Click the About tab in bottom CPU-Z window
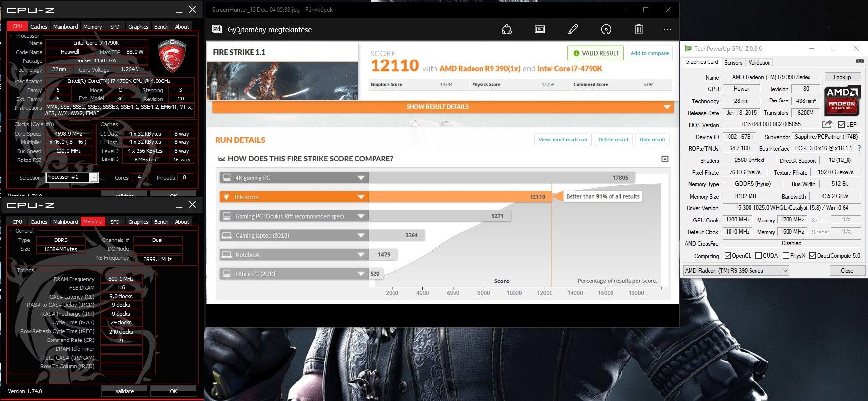 click(x=182, y=222)
